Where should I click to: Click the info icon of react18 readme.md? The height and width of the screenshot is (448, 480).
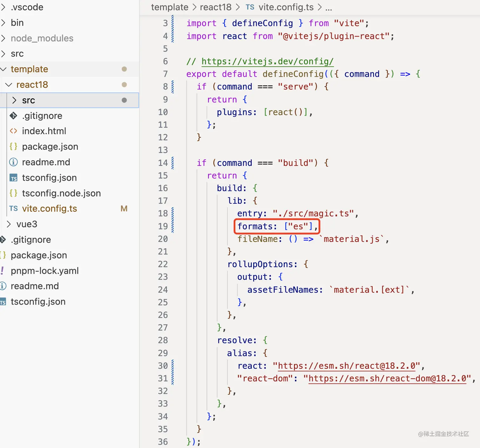point(13,162)
